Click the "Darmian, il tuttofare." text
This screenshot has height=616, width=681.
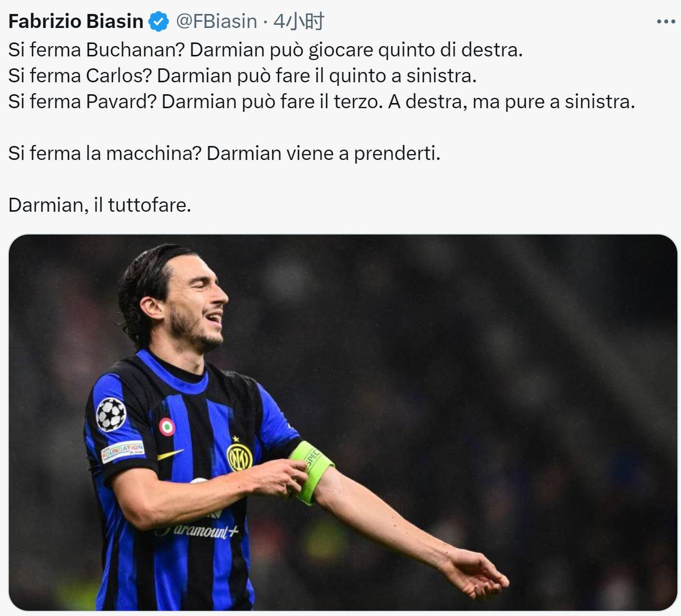pos(100,205)
